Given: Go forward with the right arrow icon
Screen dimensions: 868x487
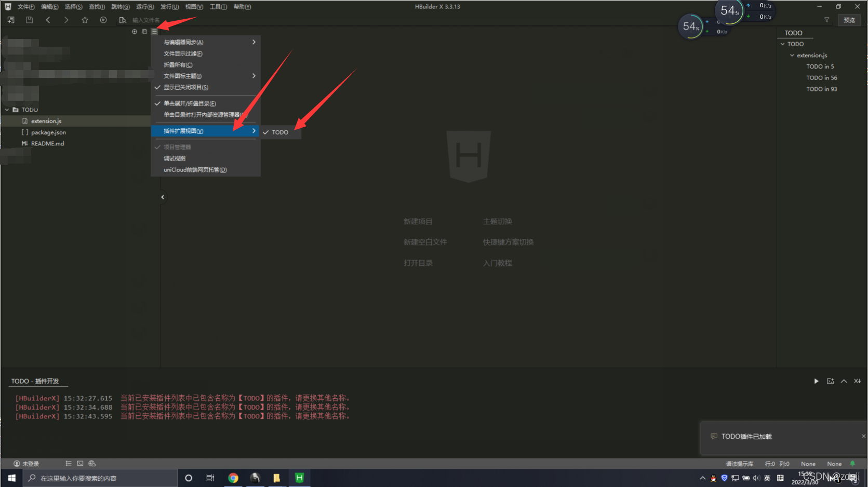Looking at the screenshot, I should [66, 20].
